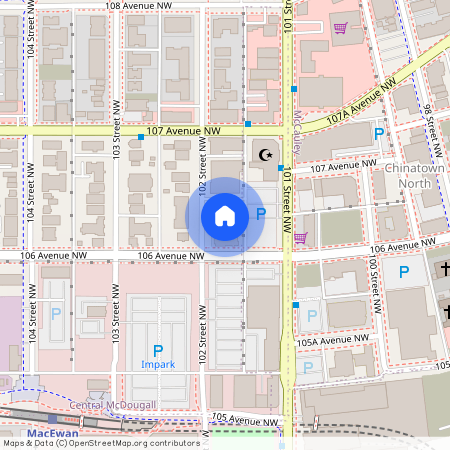Screen dimensions: 450x450
Task: Click the bus stop on 107 Avenue near 103 Street
Action: point(141,137)
